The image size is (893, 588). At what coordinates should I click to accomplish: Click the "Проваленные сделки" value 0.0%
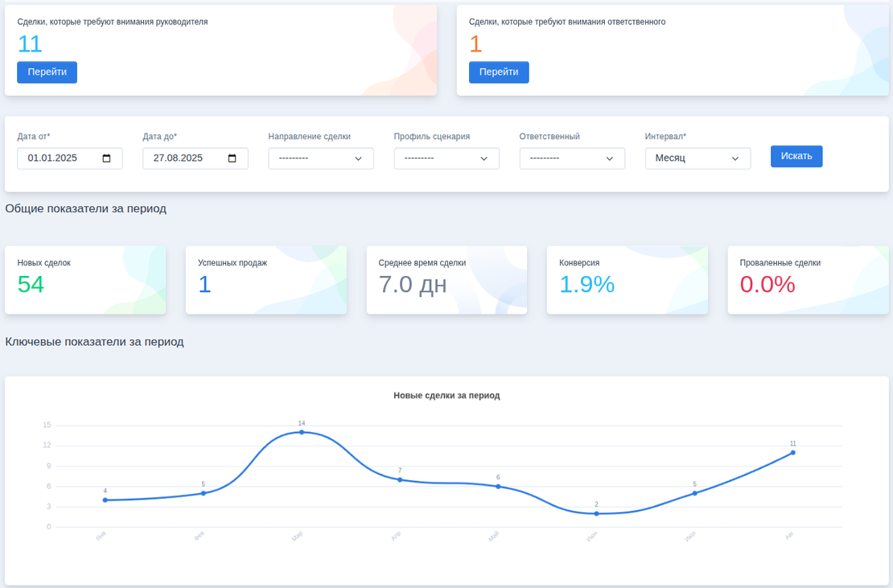tap(767, 285)
